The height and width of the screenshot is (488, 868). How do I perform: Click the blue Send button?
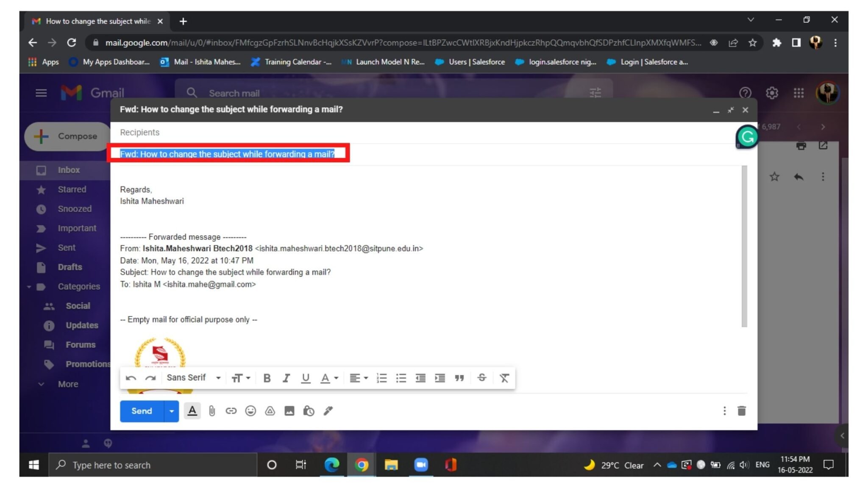point(142,411)
